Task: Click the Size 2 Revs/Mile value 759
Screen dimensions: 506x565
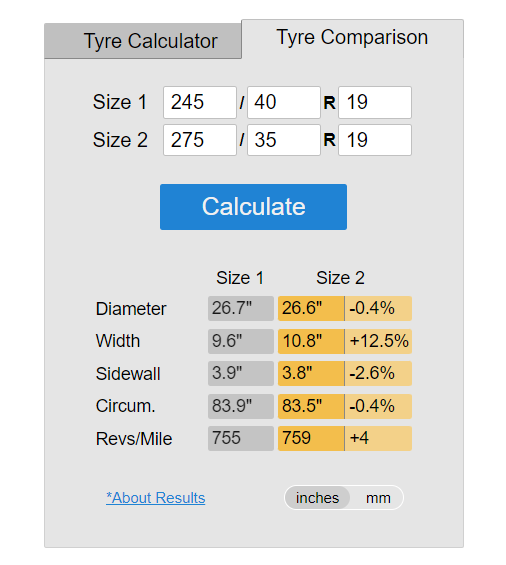Action: [x=311, y=439]
